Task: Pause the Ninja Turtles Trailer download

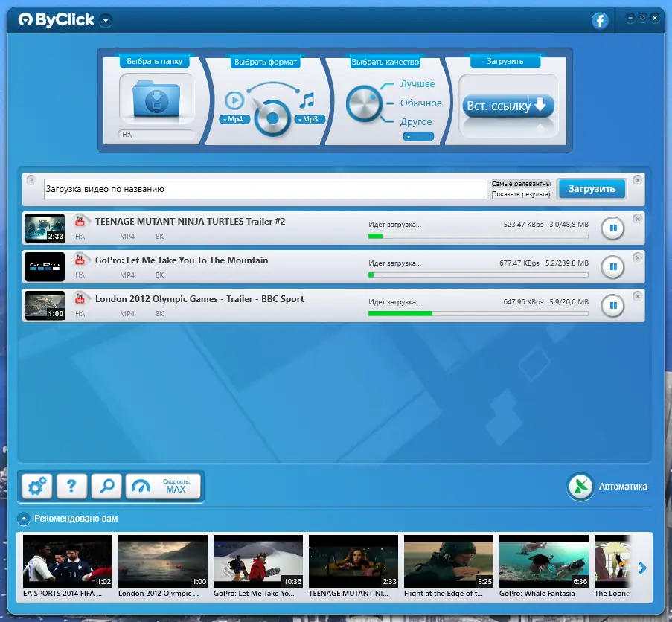Action: click(613, 228)
